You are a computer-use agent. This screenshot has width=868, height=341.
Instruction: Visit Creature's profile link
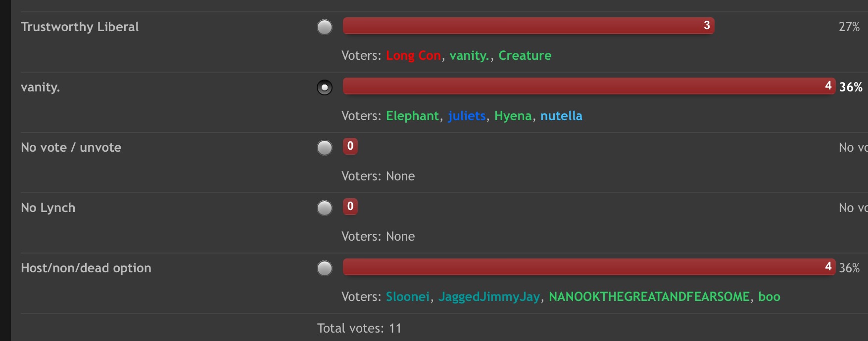coord(525,55)
